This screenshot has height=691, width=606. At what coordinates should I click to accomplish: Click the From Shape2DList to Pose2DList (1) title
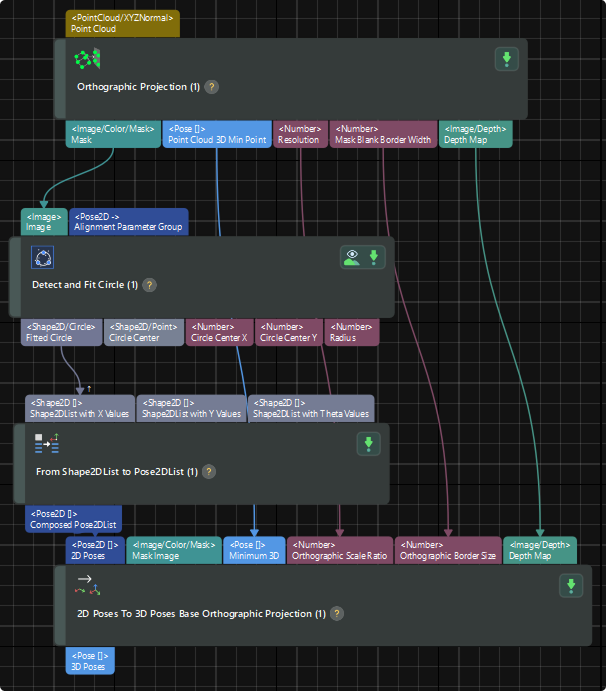click(117, 472)
